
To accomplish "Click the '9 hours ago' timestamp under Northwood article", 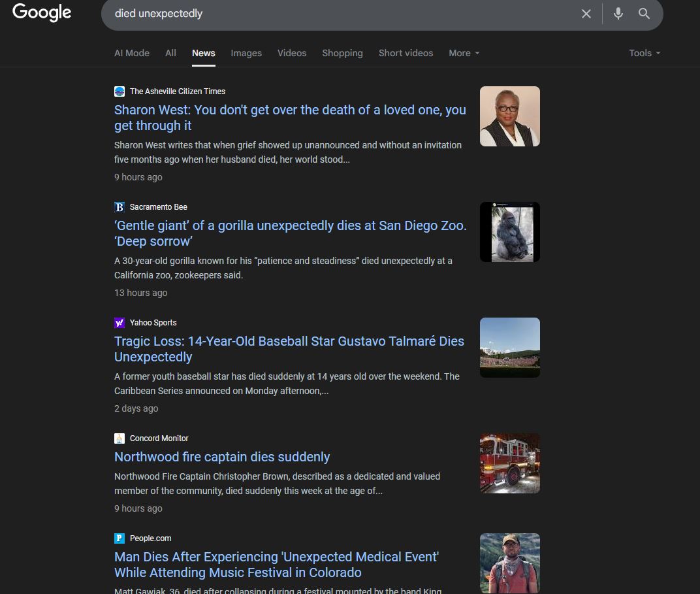I will 138,508.
